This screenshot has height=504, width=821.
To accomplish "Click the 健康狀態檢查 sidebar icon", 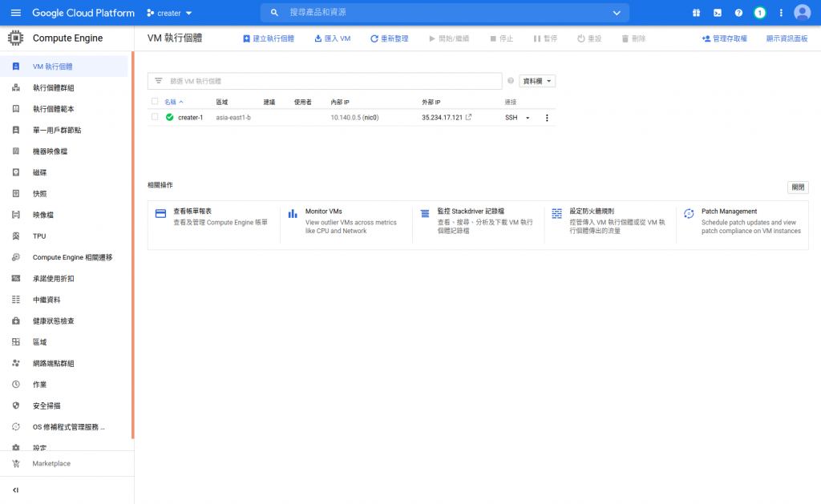I will pos(16,321).
